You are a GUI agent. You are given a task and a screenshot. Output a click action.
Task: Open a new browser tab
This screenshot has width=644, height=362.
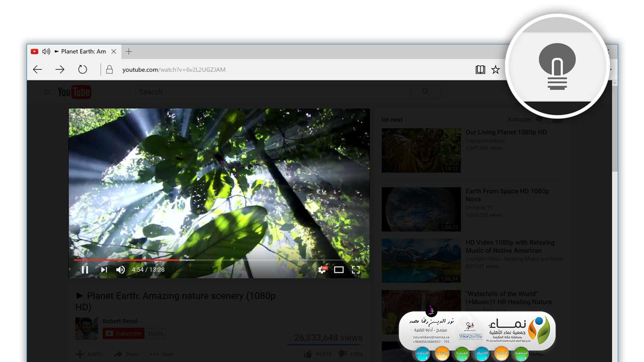tap(129, 52)
